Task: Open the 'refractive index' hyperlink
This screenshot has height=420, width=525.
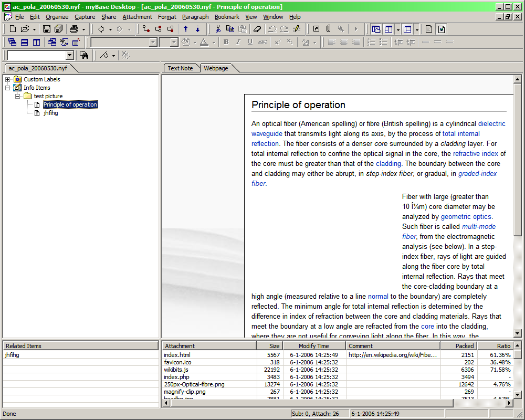Action: click(475, 153)
